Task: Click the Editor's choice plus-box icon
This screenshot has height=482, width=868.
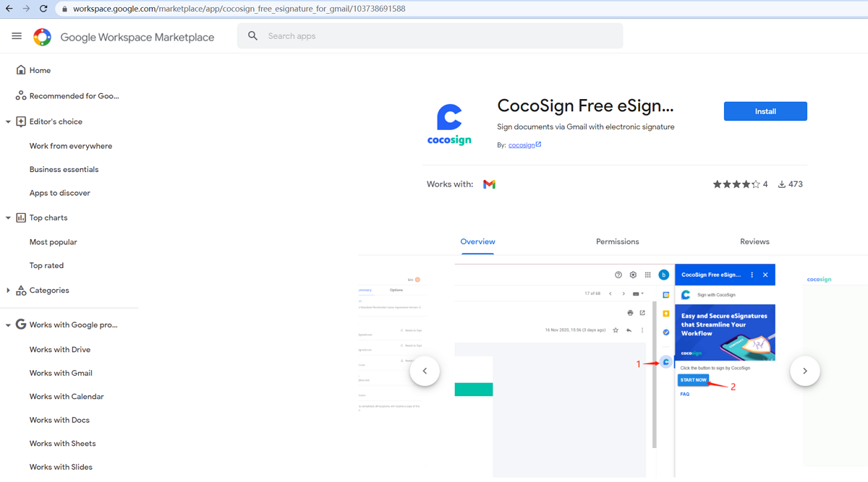Action: 21,121
